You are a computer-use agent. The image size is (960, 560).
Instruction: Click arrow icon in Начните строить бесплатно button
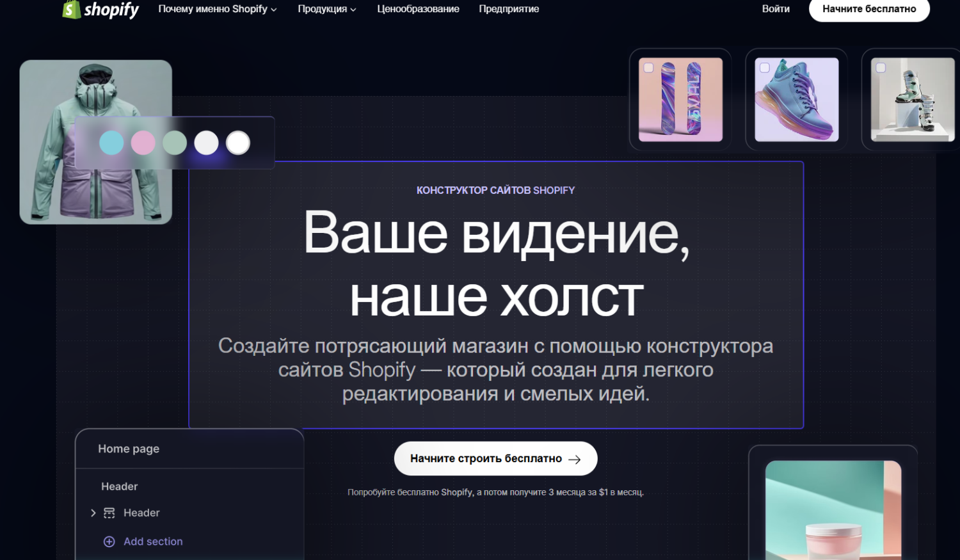(574, 459)
